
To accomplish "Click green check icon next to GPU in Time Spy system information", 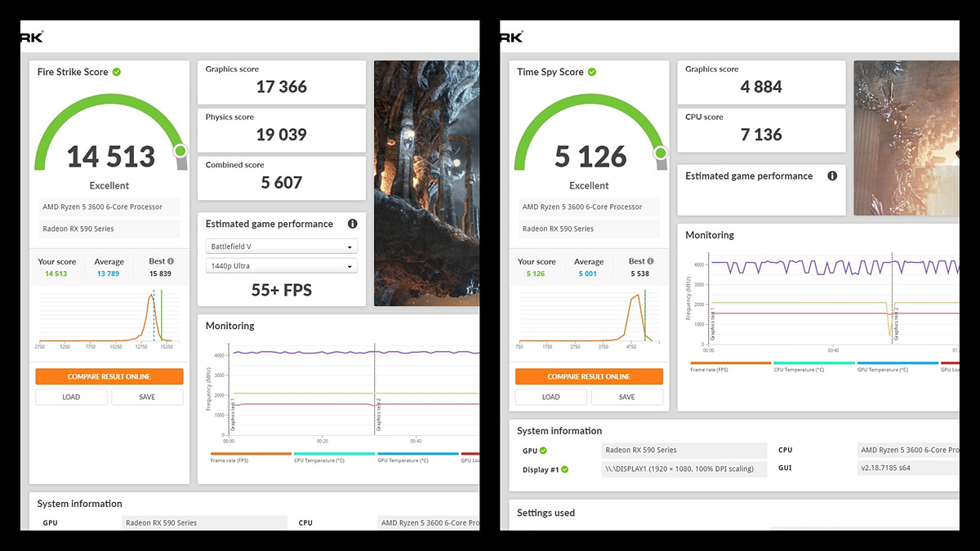I will pos(543,450).
